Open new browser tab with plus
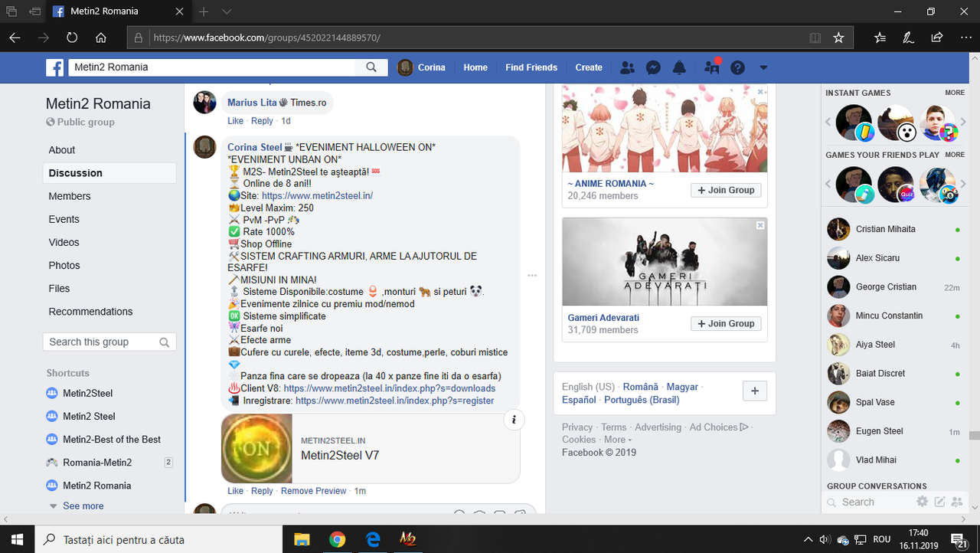The width and height of the screenshot is (980, 553). pyautogui.click(x=204, y=11)
